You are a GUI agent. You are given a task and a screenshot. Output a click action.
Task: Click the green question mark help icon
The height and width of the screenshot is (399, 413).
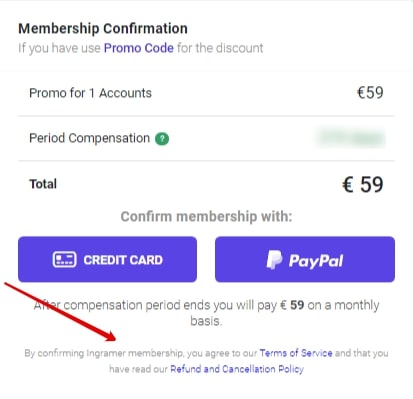tap(162, 139)
